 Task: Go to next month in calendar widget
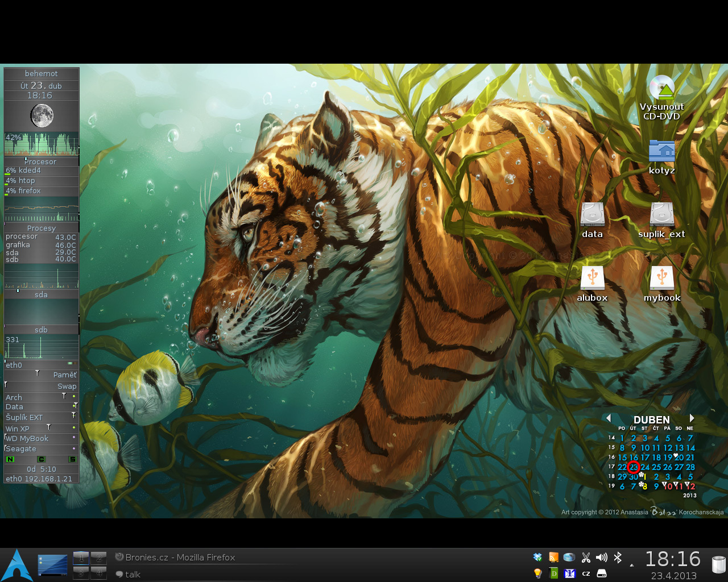coord(692,418)
